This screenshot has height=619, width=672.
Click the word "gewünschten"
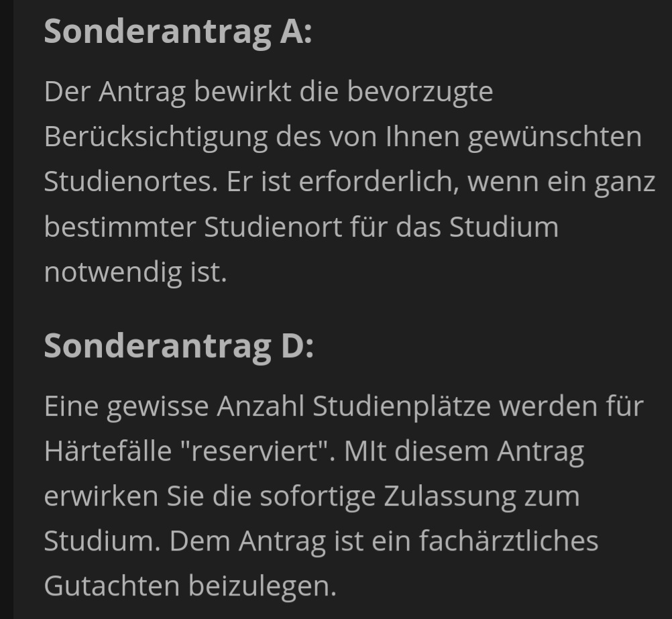554,137
